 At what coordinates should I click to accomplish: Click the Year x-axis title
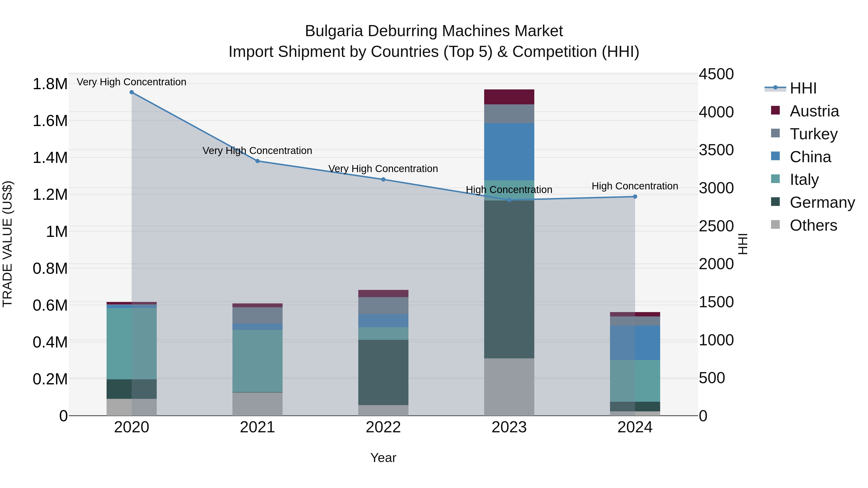coord(383,458)
